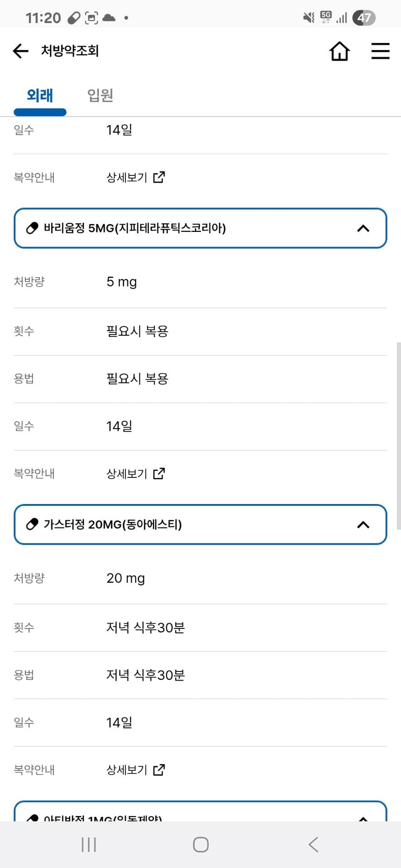
Task: Tap the battery indicator in status bar
Action: point(363,18)
